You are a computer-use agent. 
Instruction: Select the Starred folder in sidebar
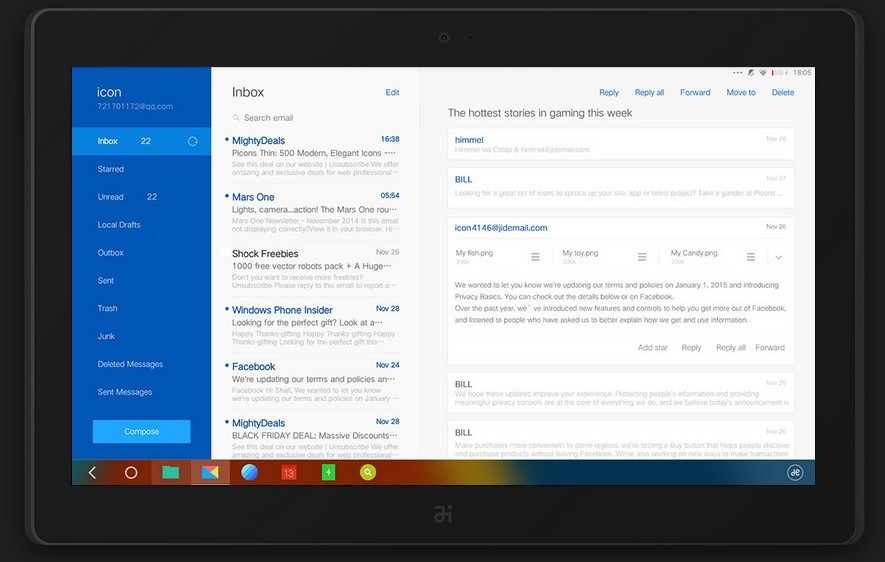pyautogui.click(x=111, y=169)
